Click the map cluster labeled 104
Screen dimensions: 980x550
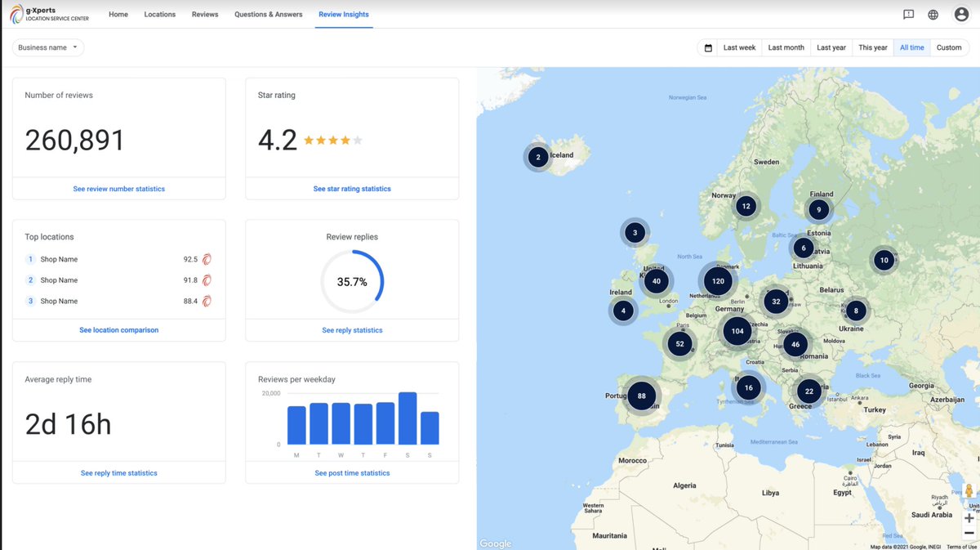click(737, 331)
